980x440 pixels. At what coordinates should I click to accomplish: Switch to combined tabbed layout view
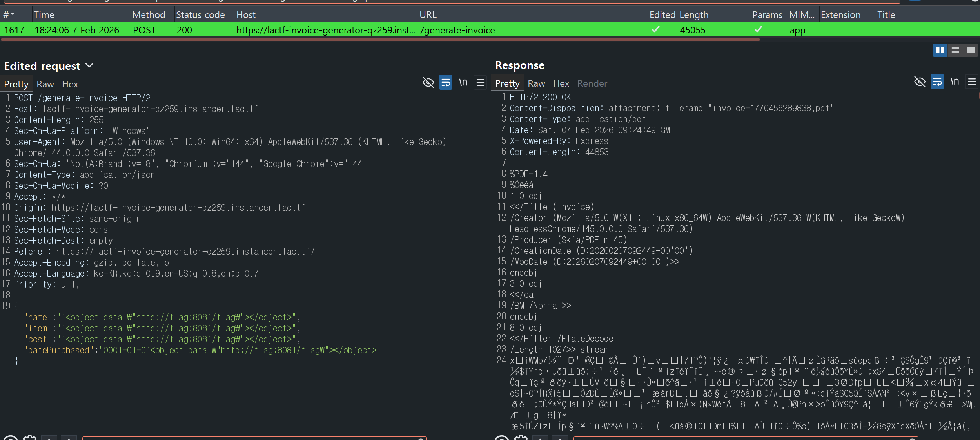click(x=971, y=50)
